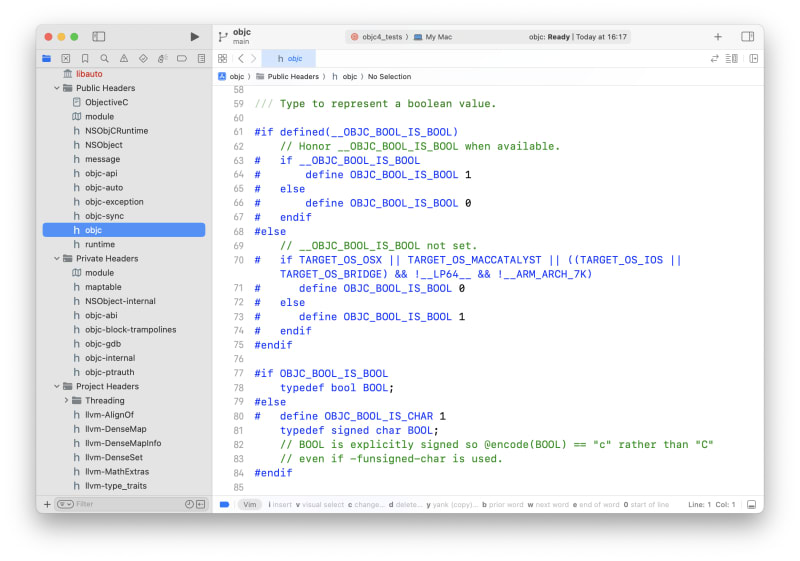Click Public Headers in the breadcrumb bar
800x561 pixels.
[x=288, y=76]
